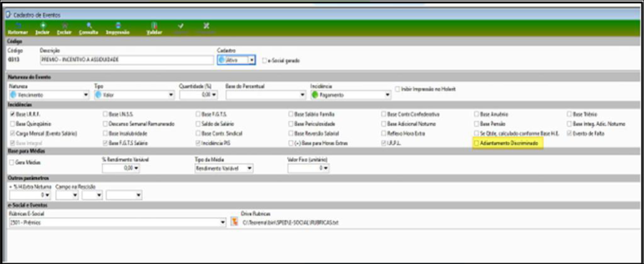Click the Descrição text field
The height and width of the screenshot is (264, 644).
[127, 60]
